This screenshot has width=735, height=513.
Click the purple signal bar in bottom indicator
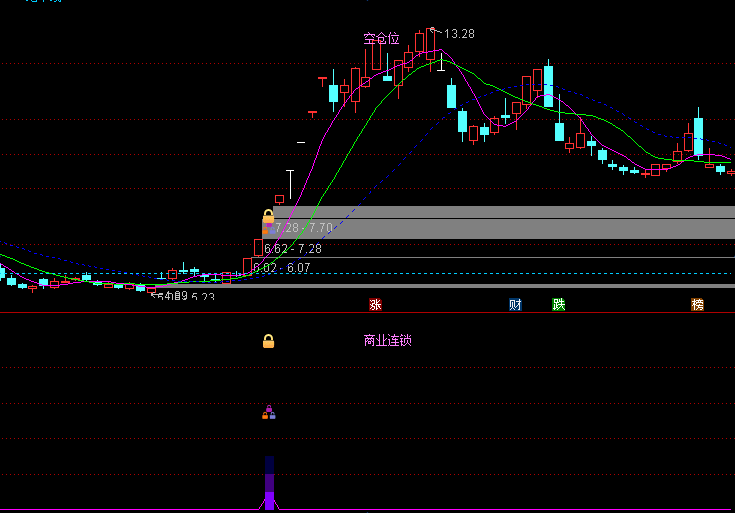[x=270, y=483]
